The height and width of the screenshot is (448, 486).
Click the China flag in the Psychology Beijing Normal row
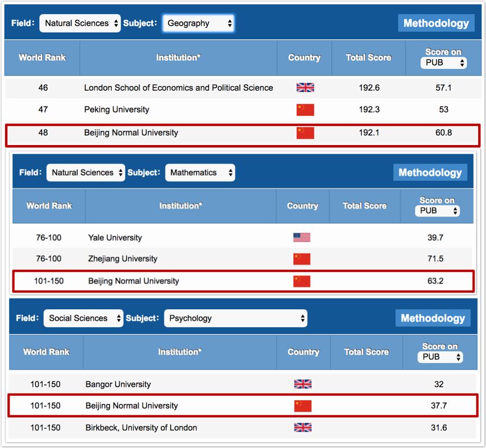[x=303, y=406]
